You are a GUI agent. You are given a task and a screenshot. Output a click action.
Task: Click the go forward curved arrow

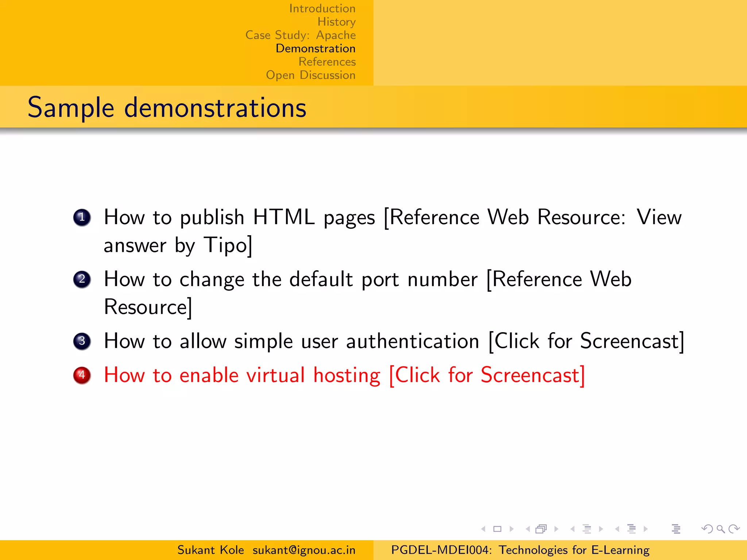coord(734,529)
